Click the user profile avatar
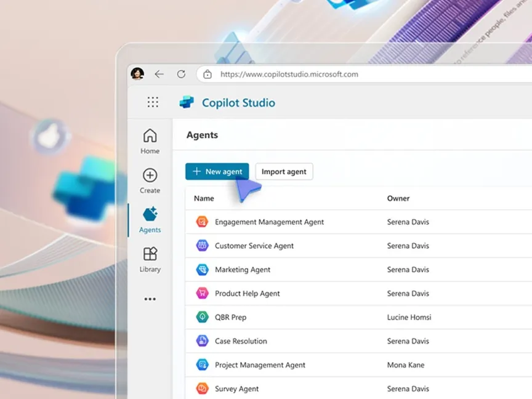This screenshot has height=399, width=532. click(x=137, y=73)
